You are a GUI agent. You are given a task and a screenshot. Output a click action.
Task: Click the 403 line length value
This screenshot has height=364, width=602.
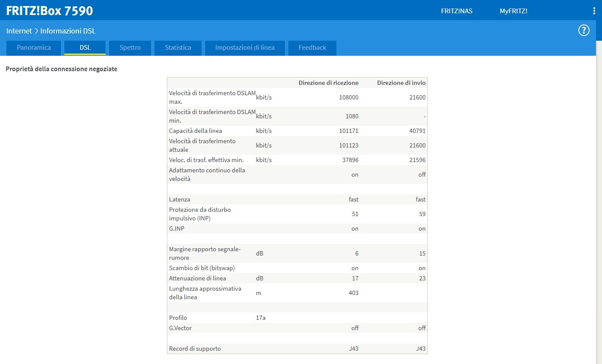click(353, 293)
